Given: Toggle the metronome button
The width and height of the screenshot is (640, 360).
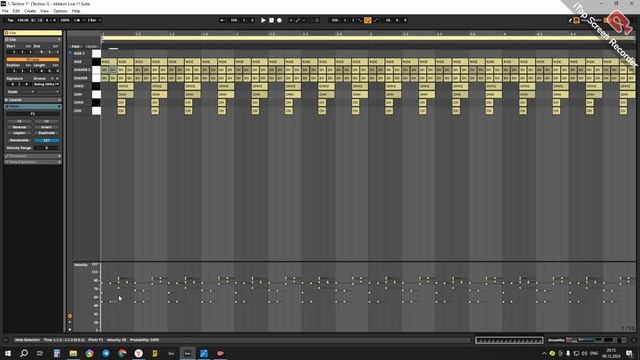Looking at the screenshot, I should (x=76, y=20).
